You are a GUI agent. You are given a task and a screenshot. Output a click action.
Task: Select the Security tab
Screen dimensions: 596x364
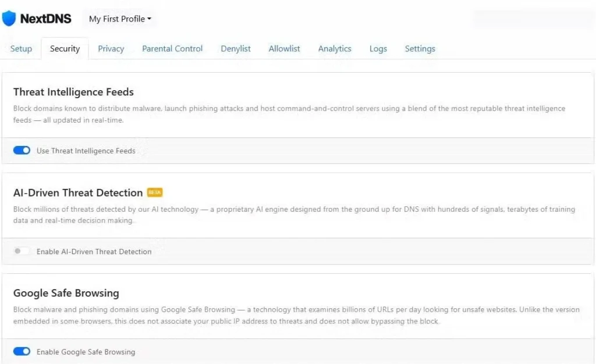[65, 49]
